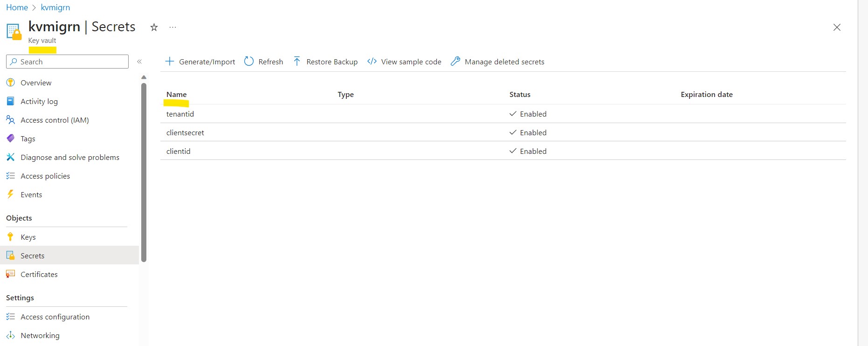Click the Tags icon

pyautogui.click(x=10, y=138)
